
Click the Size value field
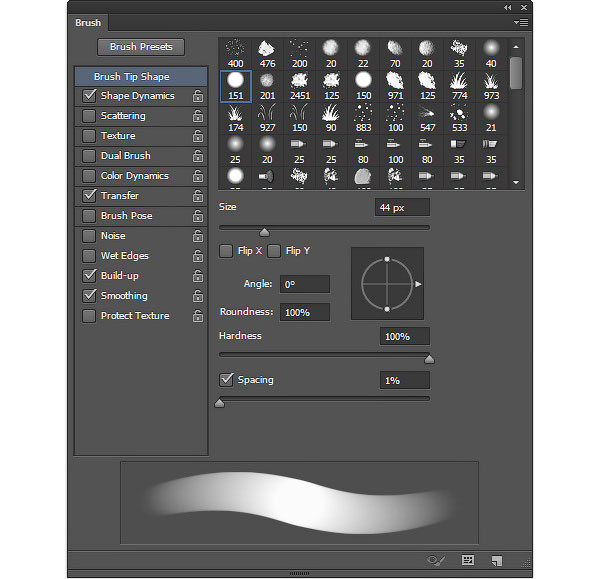pyautogui.click(x=402, y=207)
